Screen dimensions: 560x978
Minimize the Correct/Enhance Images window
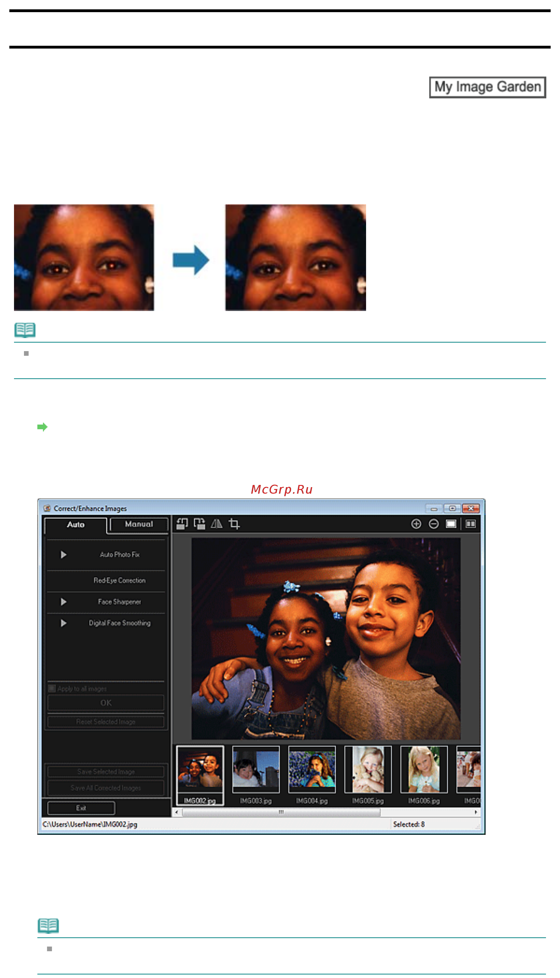[434, 508]
